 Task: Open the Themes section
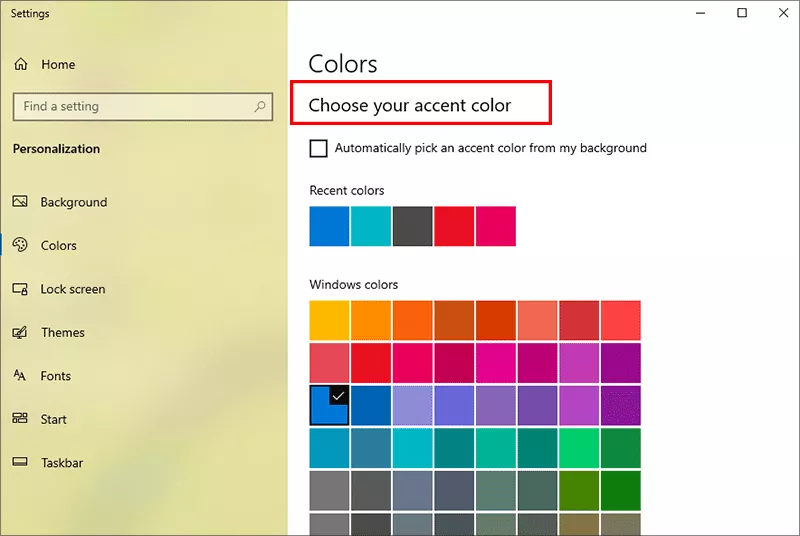63,333
